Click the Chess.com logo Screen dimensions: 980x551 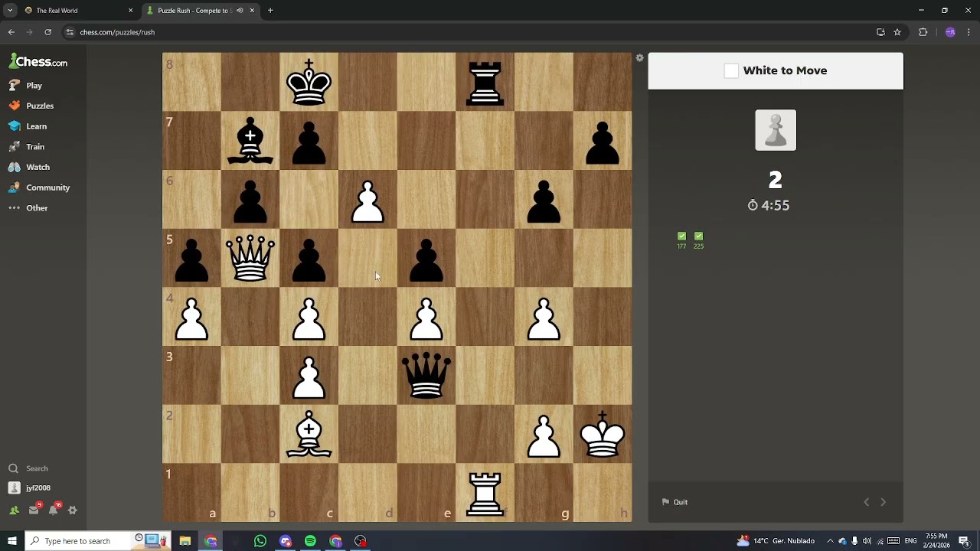(38, 62)
